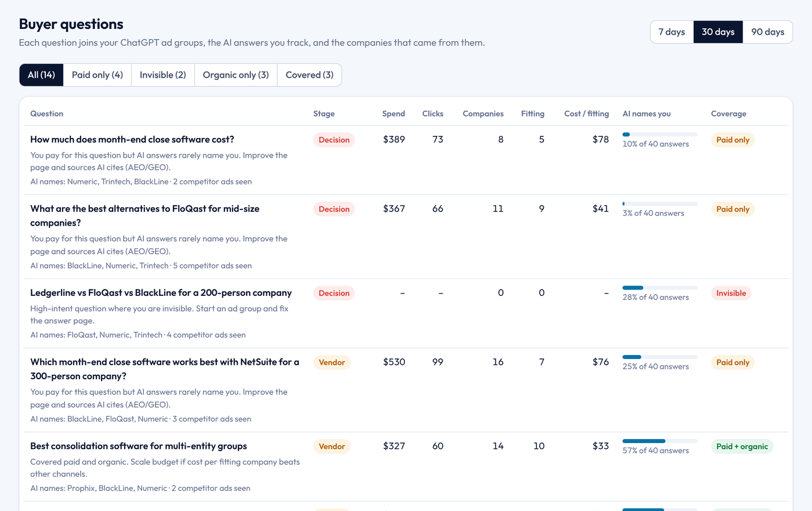Open 'How much does month-end close software cost?'

click(x=132, y=139)
